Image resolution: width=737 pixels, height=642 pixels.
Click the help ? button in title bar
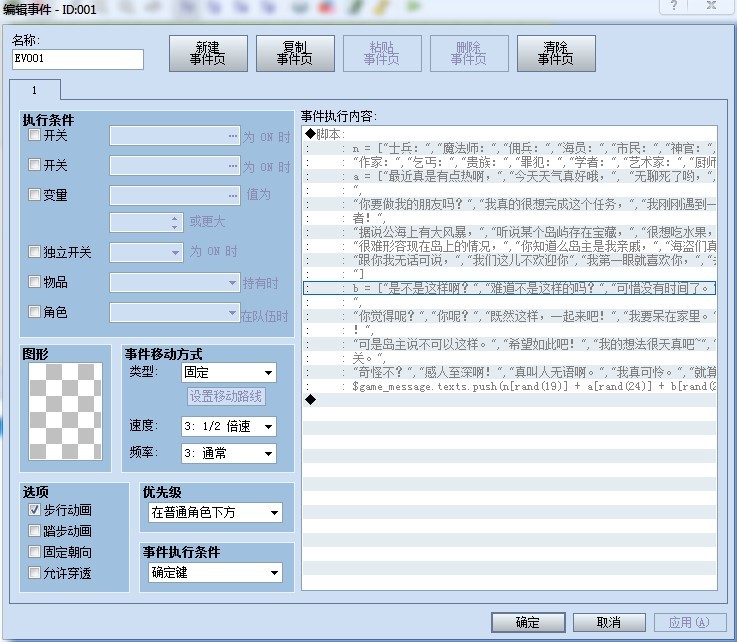click(x=674, y=6)
